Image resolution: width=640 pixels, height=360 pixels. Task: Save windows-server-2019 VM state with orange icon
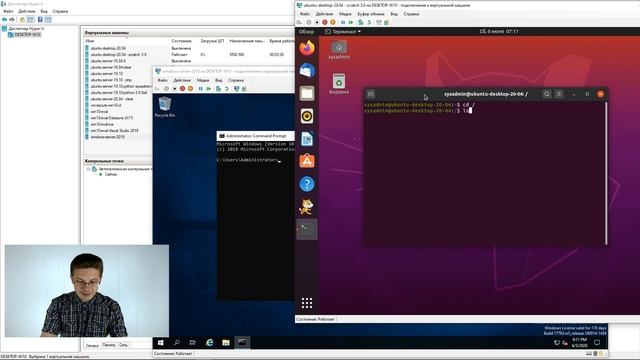pos(190,89)
